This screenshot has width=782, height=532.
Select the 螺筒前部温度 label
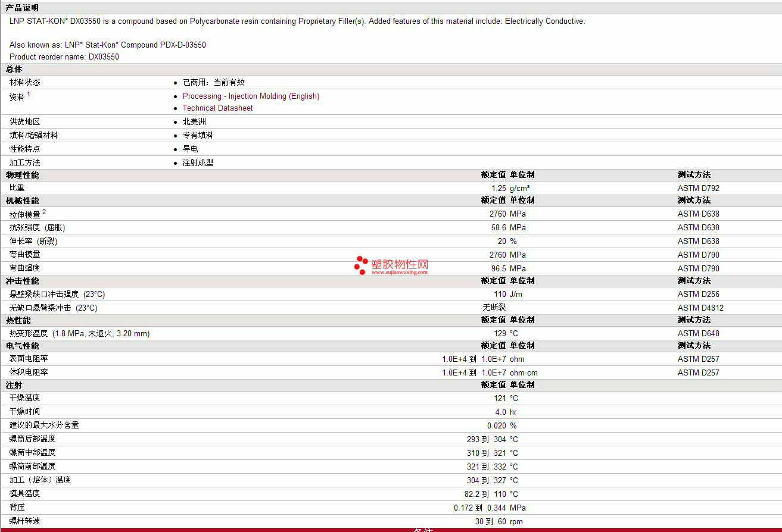33,467
